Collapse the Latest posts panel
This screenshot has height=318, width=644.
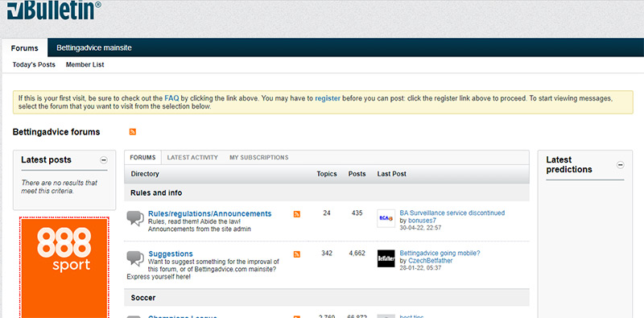coord(104,160)
